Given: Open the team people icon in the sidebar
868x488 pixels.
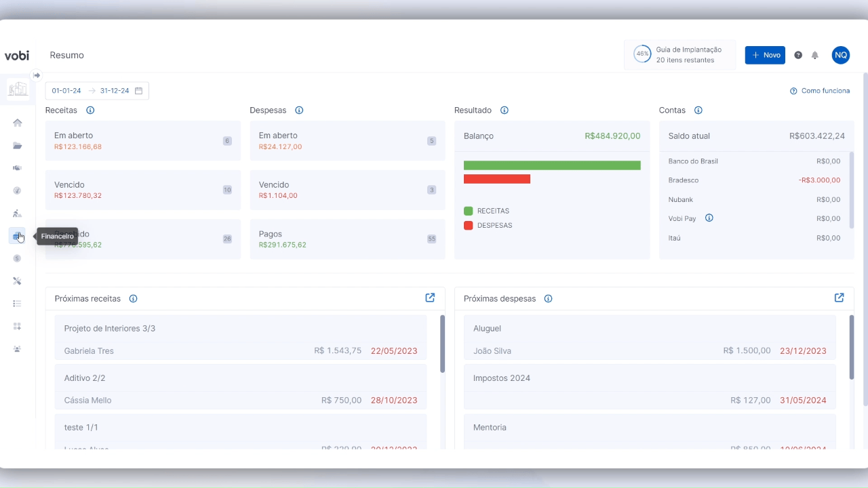Looking at the screenshot, I should coord(18,349).
